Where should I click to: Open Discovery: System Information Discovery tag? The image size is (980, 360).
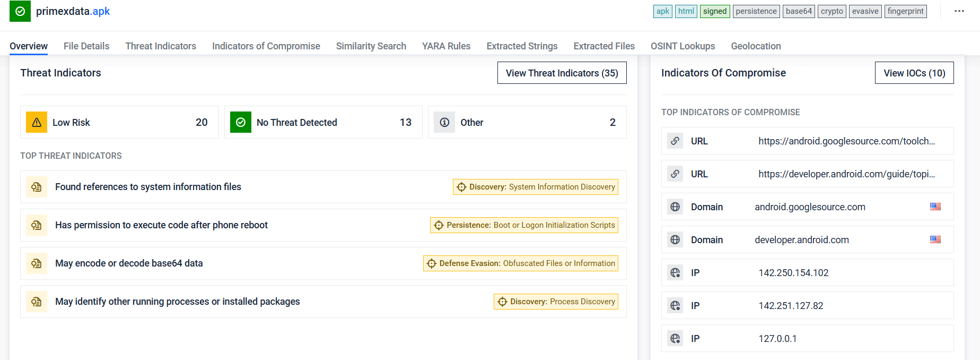[x=536, y=187]
